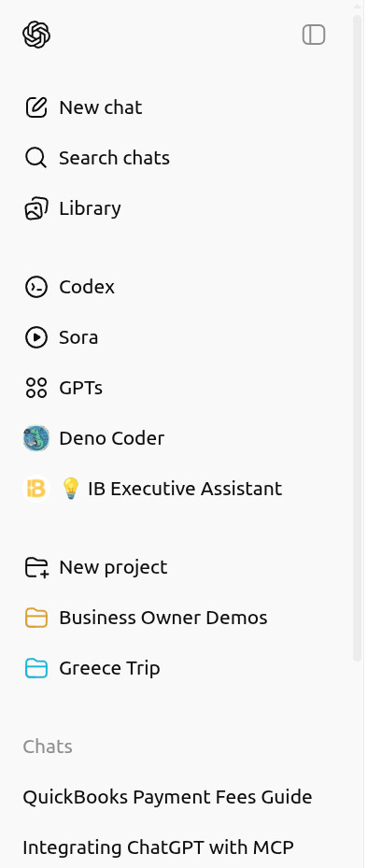Viewport: 368px width, 868px height.
Task: Click the sidebar vertical scrollbar
Action: click(357, 337)
